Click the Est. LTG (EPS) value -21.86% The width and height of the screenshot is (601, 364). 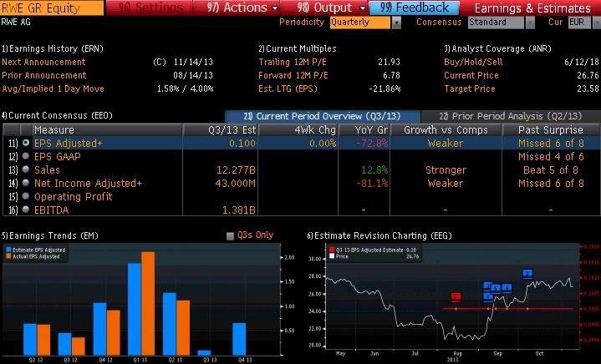(385, 88)
